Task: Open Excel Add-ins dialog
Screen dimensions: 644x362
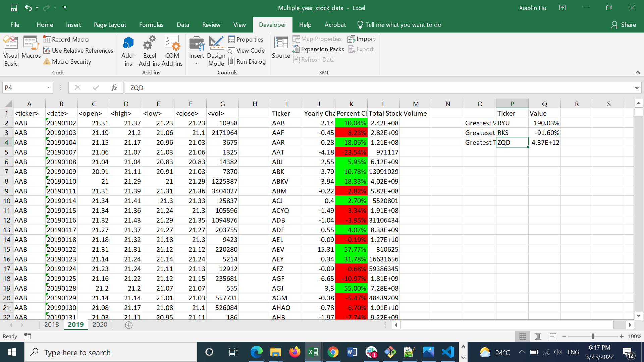Action: 149,51
